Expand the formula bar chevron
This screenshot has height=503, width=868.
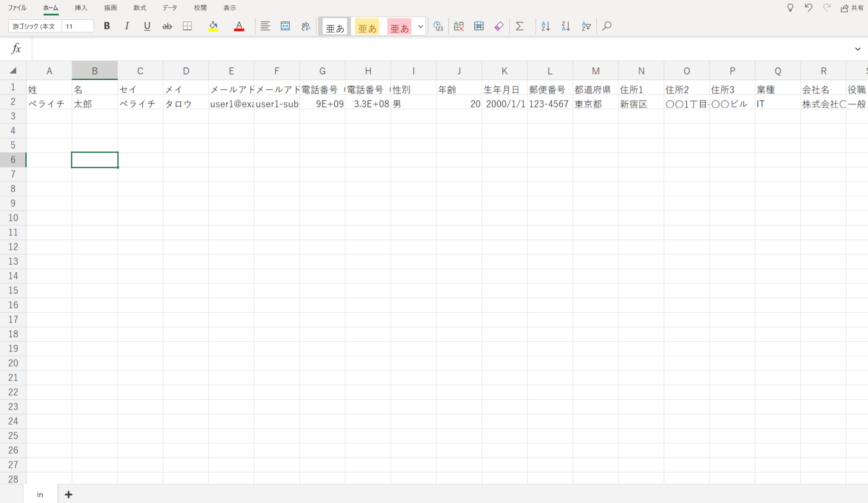(858, 49)
